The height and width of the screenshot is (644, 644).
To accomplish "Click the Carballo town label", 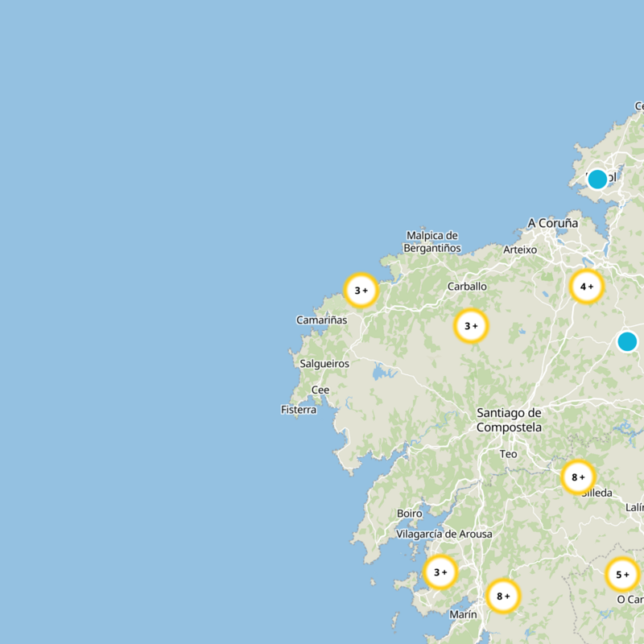I will (467, 287).
